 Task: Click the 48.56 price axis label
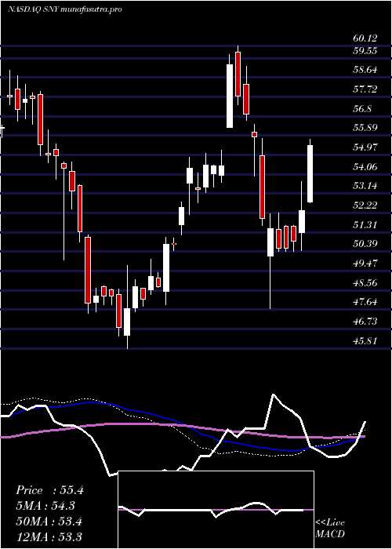[x=365, y=283]
